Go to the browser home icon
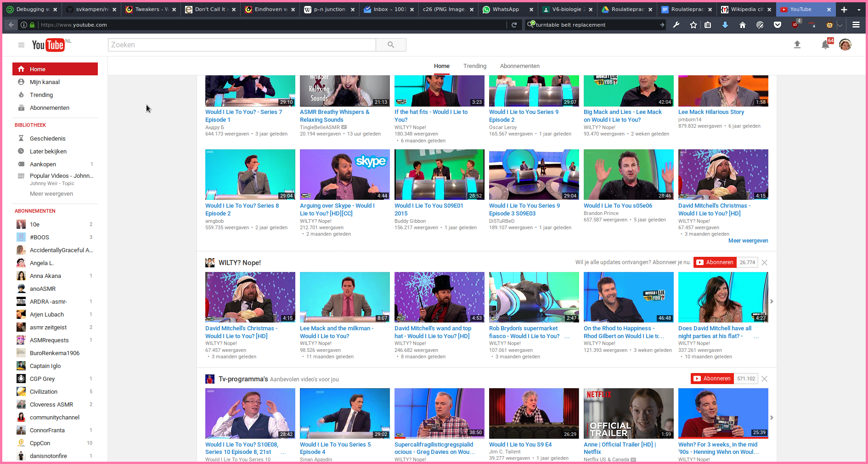Image resolution: width=868 pixels, height=464 pixels. click(x=743, y=25)
